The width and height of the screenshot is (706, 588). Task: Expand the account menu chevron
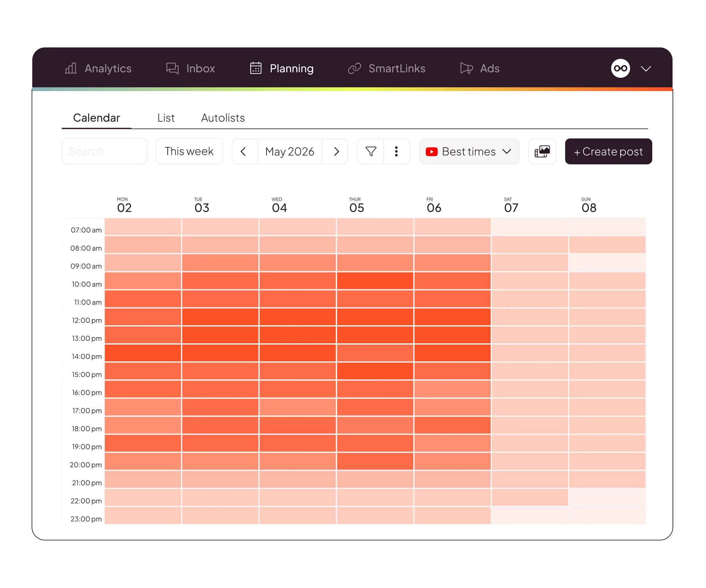click(x=646, y=69)
